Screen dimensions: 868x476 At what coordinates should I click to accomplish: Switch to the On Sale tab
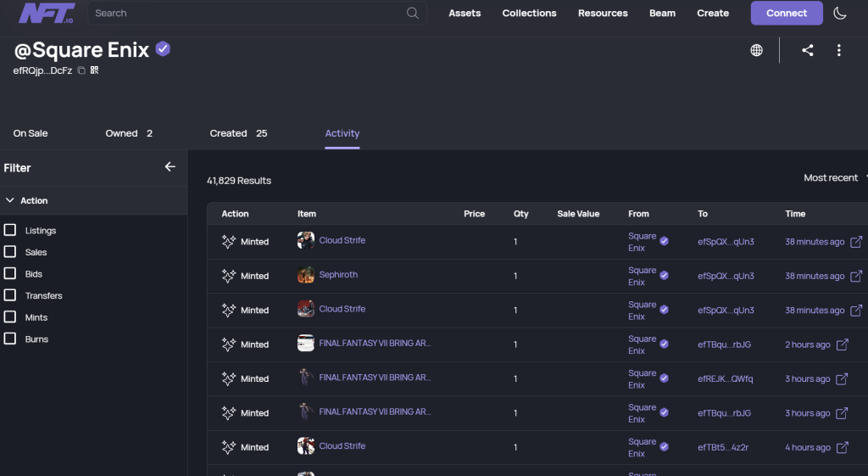coord(31,133)
